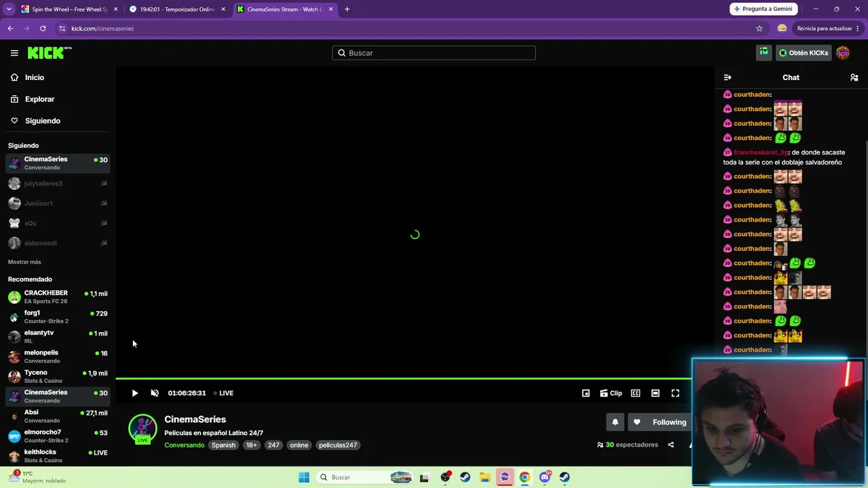Image resolution: width=868 pixels, height=488 pixels.
Task: Open recommended channel Absi
Action: point(58,416)
